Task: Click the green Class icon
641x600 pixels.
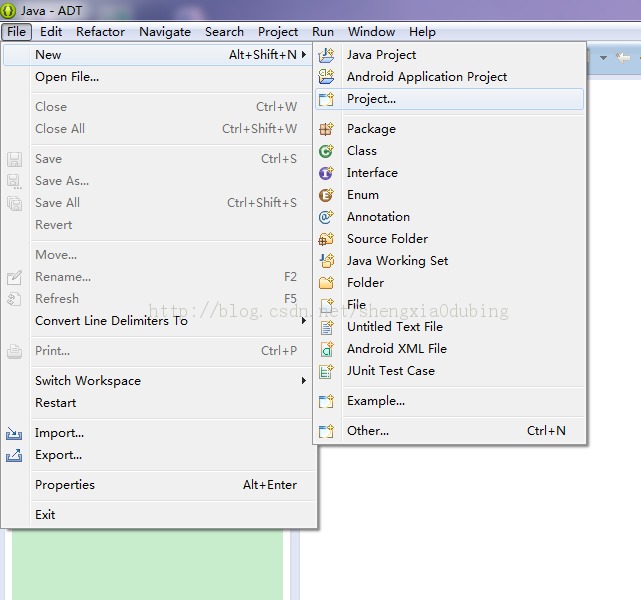Action: 326,151
